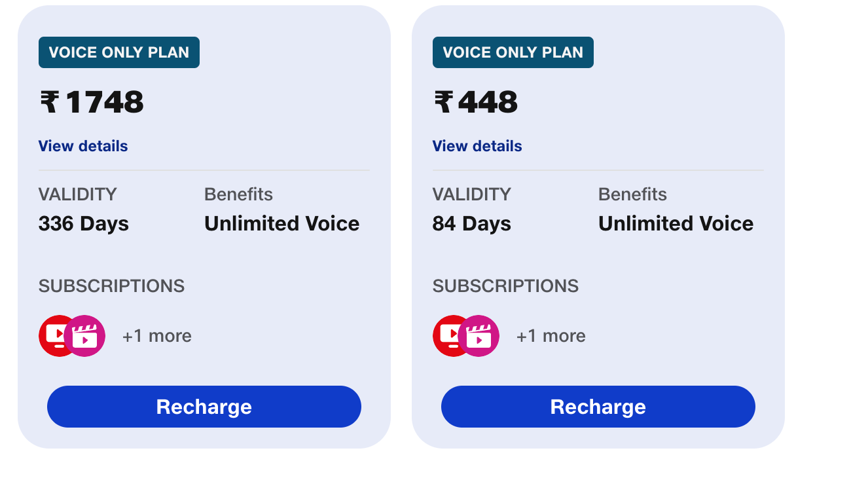Image resolution: width=868 pixels, height=478 pixels.
Task: Open View details for the ₹1748 plan
Action: point(83,146)
